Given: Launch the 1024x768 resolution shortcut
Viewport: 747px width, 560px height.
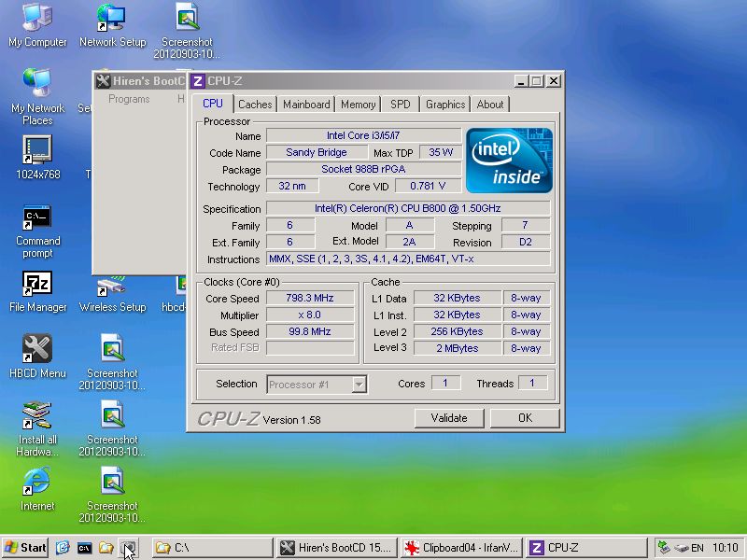Looking at the screenshot, I should click(x=37, y=158).
